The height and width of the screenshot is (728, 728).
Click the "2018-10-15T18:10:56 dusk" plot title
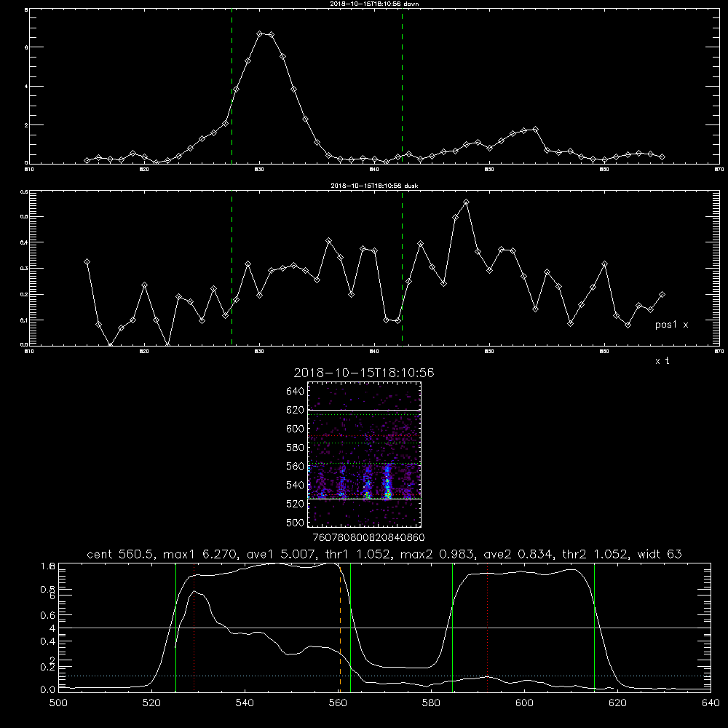coord(374,186)
